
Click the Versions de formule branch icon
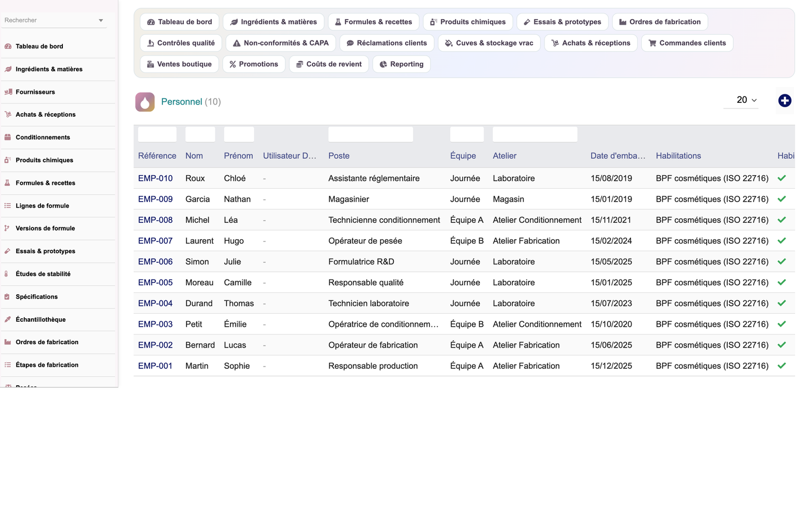tap(8, 229)
